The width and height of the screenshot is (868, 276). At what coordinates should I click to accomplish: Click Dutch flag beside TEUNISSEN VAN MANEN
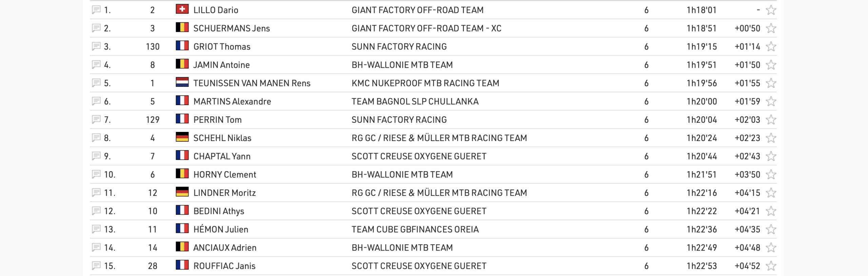[x=182, y=82]
